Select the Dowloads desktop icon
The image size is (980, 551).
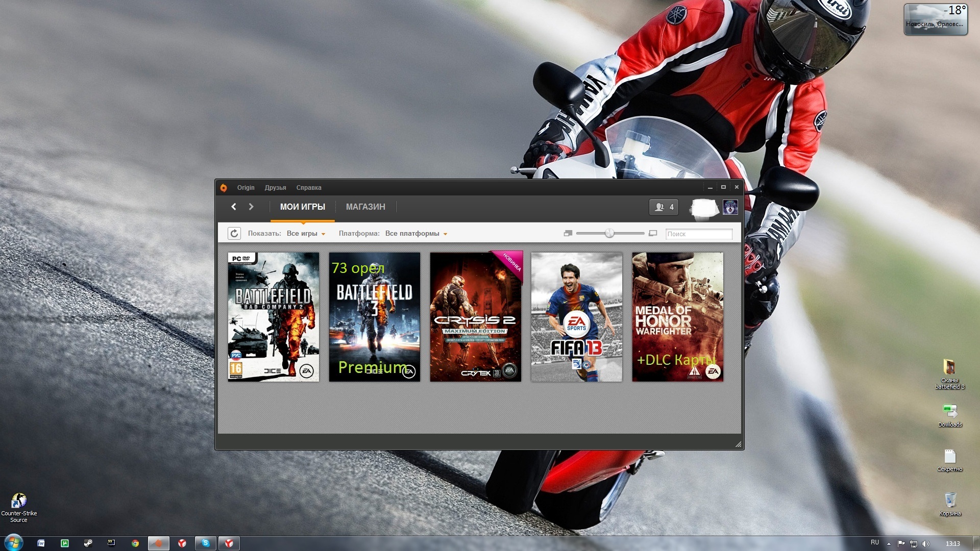pyautogui.click(x=949, y=416)
